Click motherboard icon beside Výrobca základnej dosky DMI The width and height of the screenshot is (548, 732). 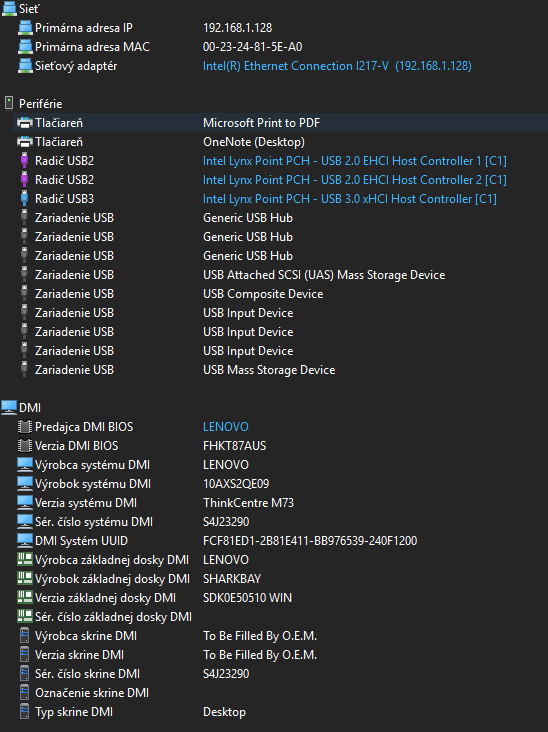25,560
